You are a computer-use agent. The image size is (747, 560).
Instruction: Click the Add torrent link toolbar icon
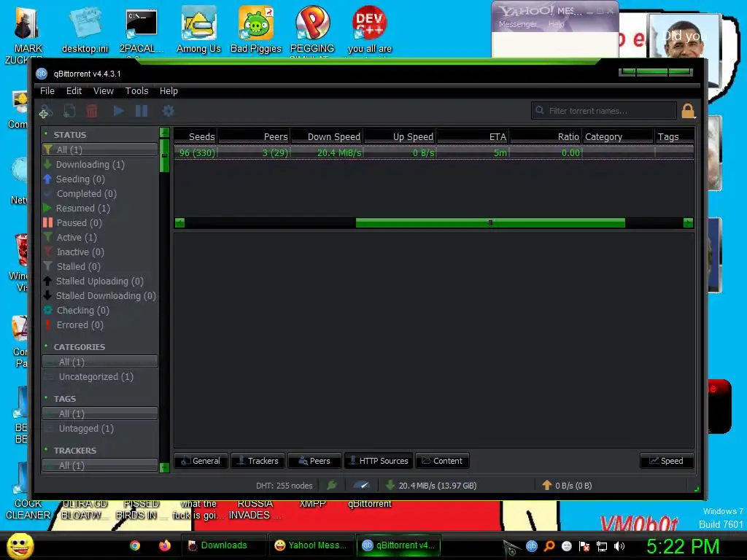click(45, 112)
